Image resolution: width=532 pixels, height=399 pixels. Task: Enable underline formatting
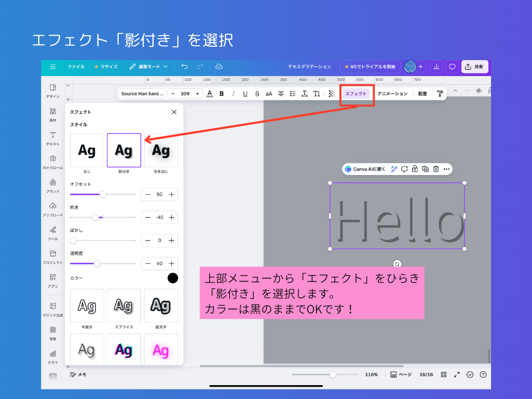tap(245, 94)
